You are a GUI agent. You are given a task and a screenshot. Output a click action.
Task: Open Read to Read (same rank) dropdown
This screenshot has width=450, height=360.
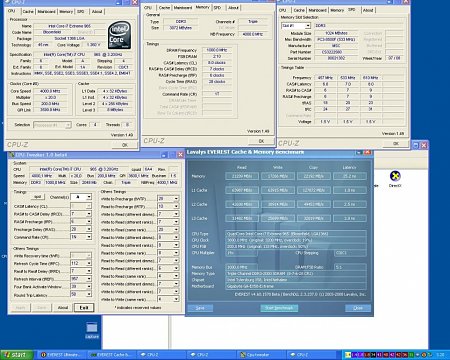point(176,276)
